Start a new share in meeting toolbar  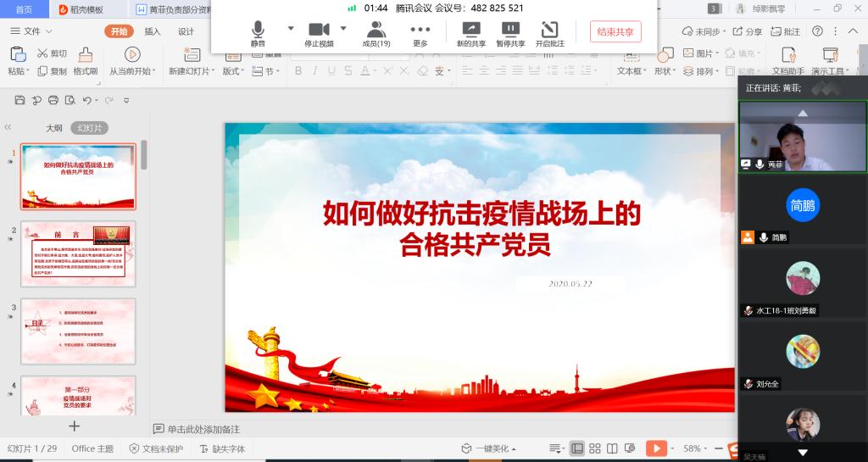pyautogui.click(x=470, y=32)
